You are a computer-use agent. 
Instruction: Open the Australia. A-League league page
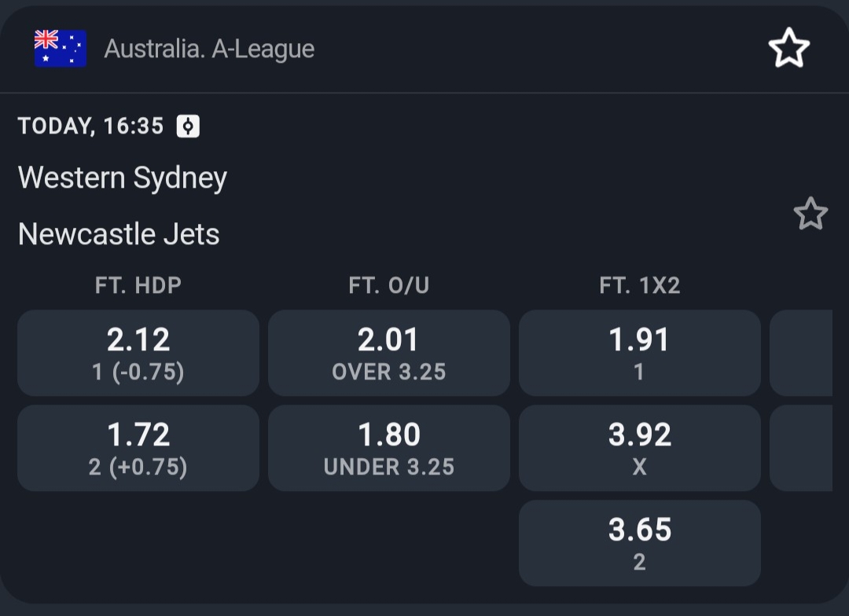209,49
